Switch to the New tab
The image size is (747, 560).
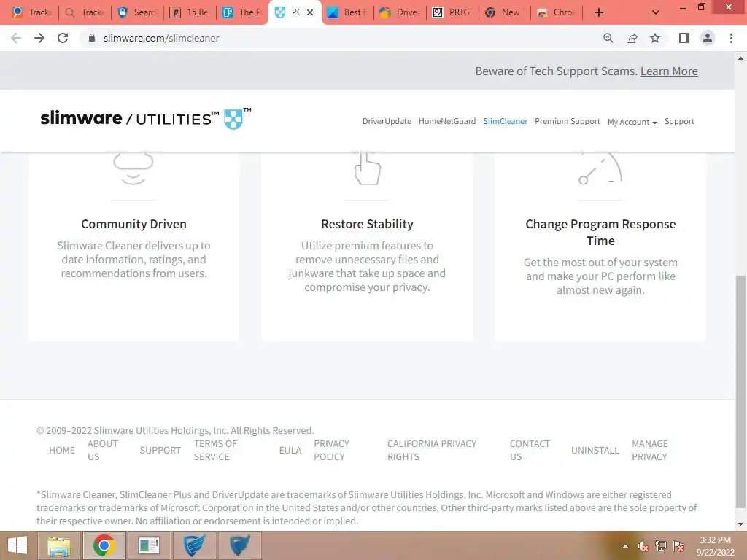click(x=505, y=12)
